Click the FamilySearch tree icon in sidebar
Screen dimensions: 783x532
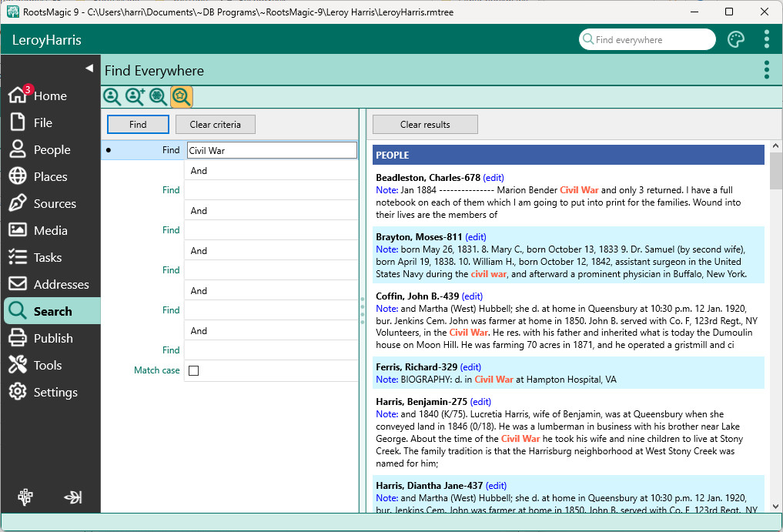click(x=25, y=497)
